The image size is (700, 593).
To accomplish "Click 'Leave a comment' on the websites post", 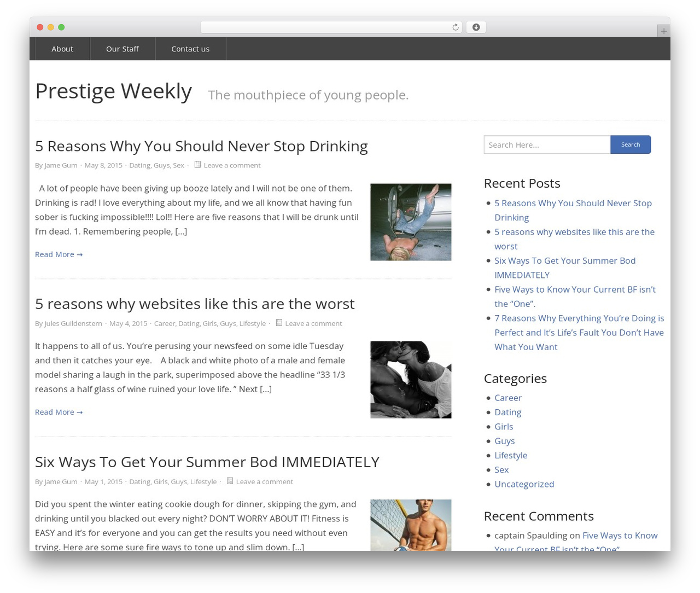I will coord(313,323).
